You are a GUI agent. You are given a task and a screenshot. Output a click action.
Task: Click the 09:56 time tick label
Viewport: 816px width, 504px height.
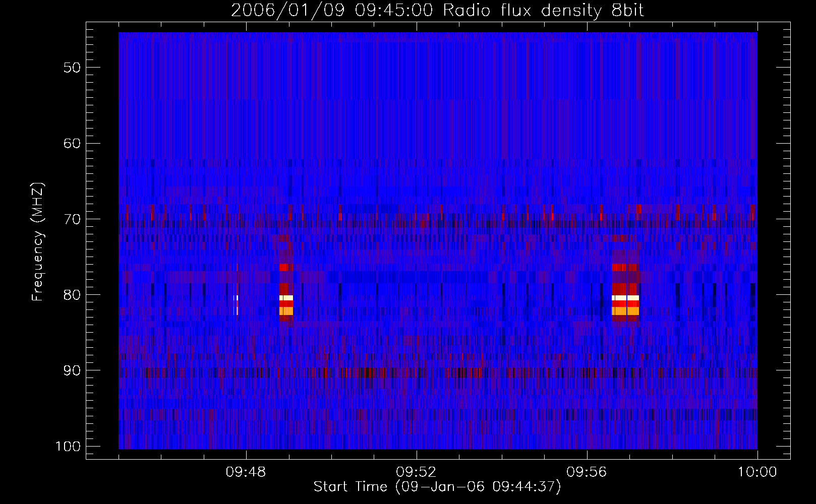(587, 472)
